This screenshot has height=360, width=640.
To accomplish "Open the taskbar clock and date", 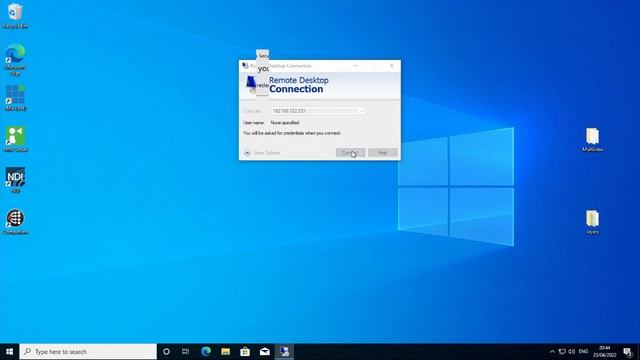I will (x=604, y=351).
